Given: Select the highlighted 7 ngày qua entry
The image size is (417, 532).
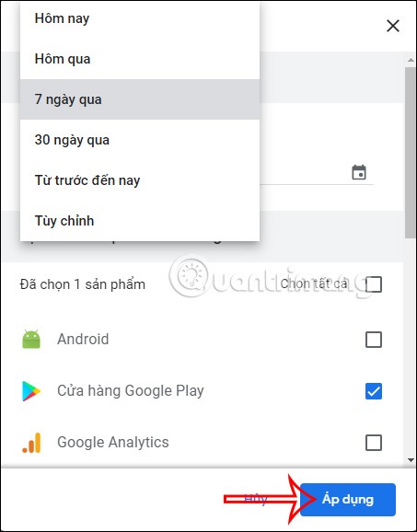Looking at the screenshot, I should pos(140,99).
